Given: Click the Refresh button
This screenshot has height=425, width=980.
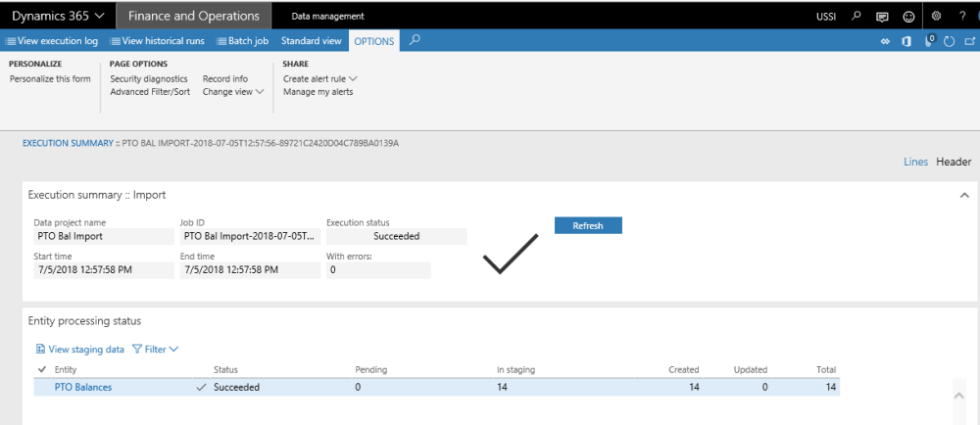Looking at the screenshot, I should click(x=588, y=225).
